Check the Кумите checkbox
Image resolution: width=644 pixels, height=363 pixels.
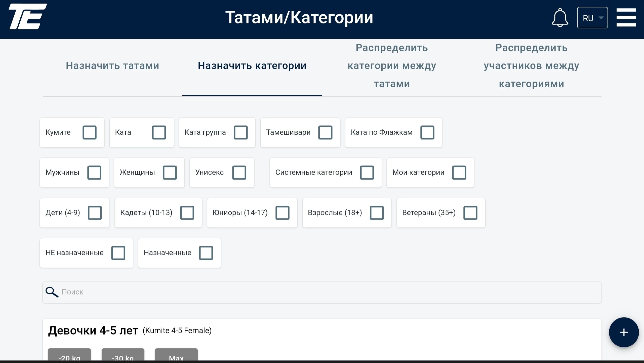[x=90, y=132]
